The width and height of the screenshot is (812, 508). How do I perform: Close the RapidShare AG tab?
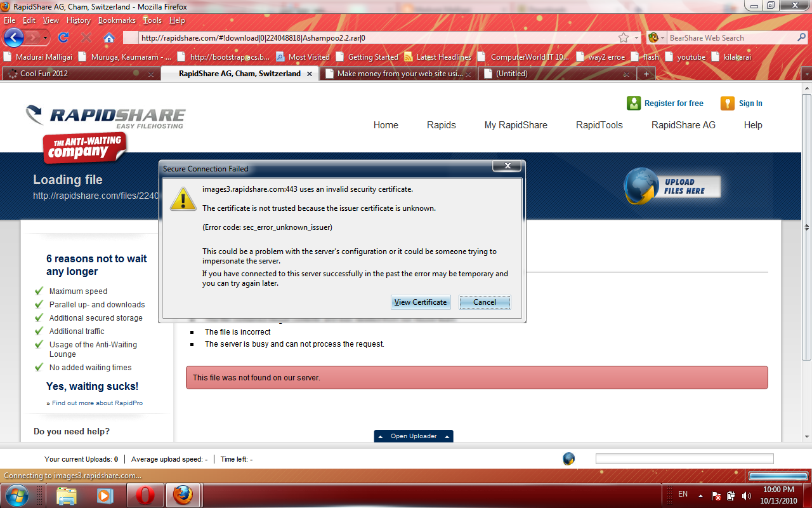310,74
